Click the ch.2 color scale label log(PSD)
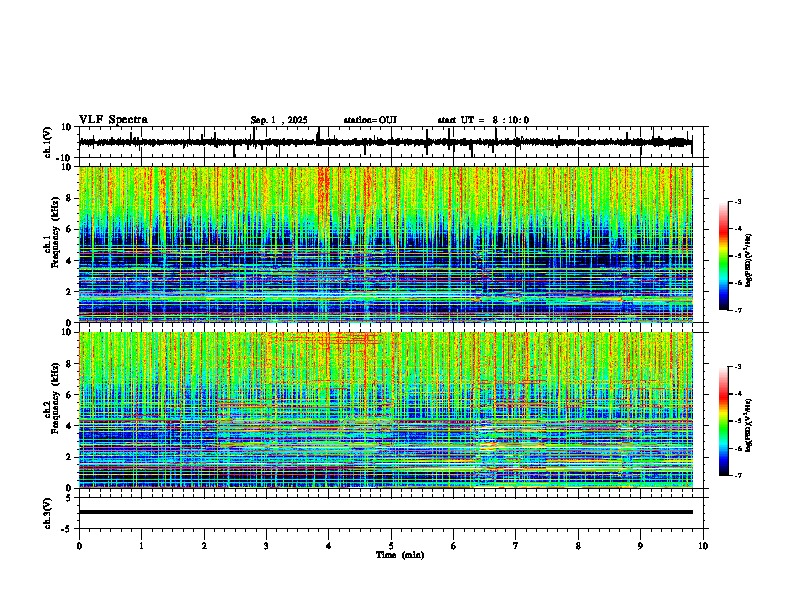Image resolution: width=792 pixels, height=612 pixels. [x=749, y=424]
